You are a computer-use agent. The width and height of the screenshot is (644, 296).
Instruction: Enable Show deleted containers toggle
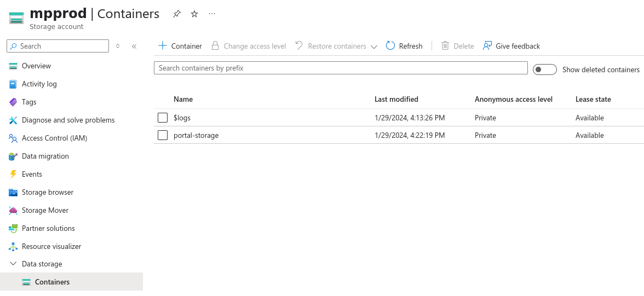click(x=544, y=69)
